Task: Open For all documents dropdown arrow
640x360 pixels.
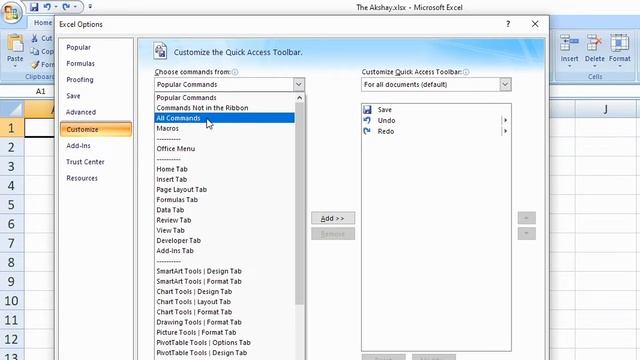Action: (505, 84)
